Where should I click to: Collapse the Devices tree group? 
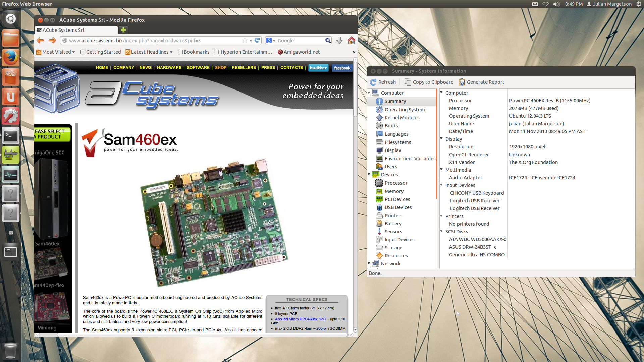369,175
